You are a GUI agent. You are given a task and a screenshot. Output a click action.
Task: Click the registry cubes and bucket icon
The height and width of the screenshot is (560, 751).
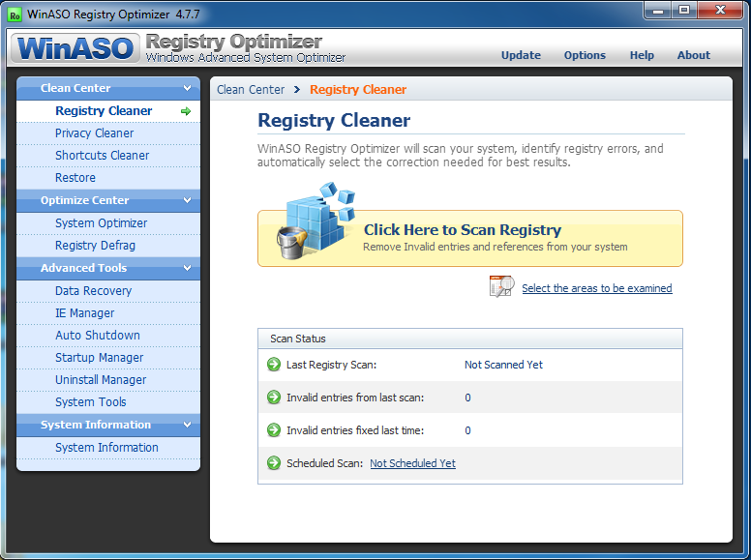316,221
